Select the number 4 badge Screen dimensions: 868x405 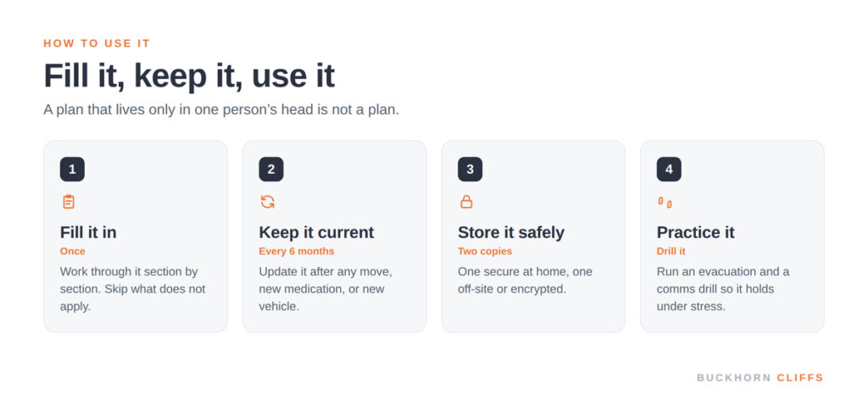tap(669, 169)
